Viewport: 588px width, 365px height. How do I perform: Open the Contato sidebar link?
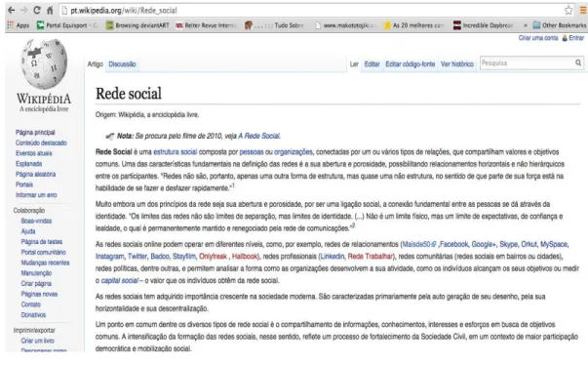pos(31,304)
